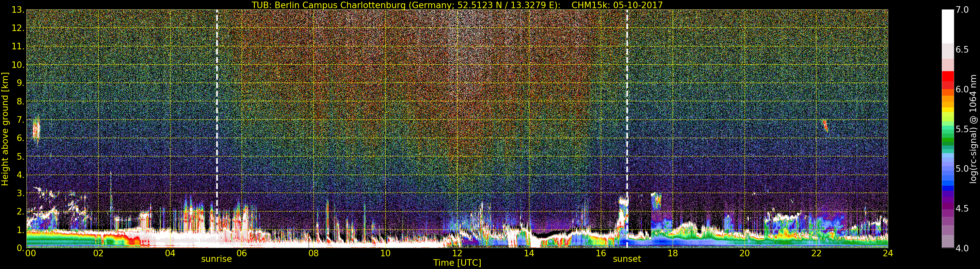The height and width of the screenshot is (269, 980).
Task: Click the '4.5' colorbar tick label
Action: click(x=962, y=208)
